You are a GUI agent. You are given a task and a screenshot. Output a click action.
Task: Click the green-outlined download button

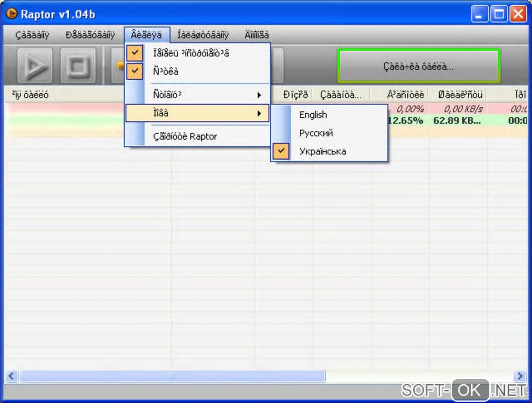click(418, 66)
